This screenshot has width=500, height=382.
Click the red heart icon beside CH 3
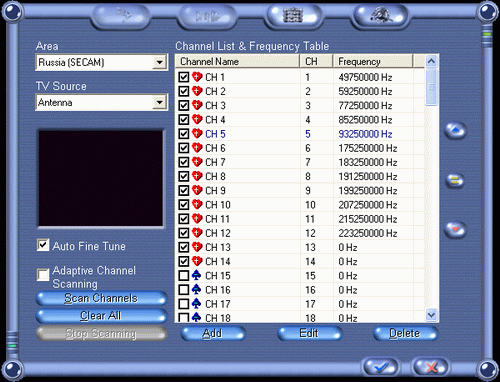[x=197, y=105]
